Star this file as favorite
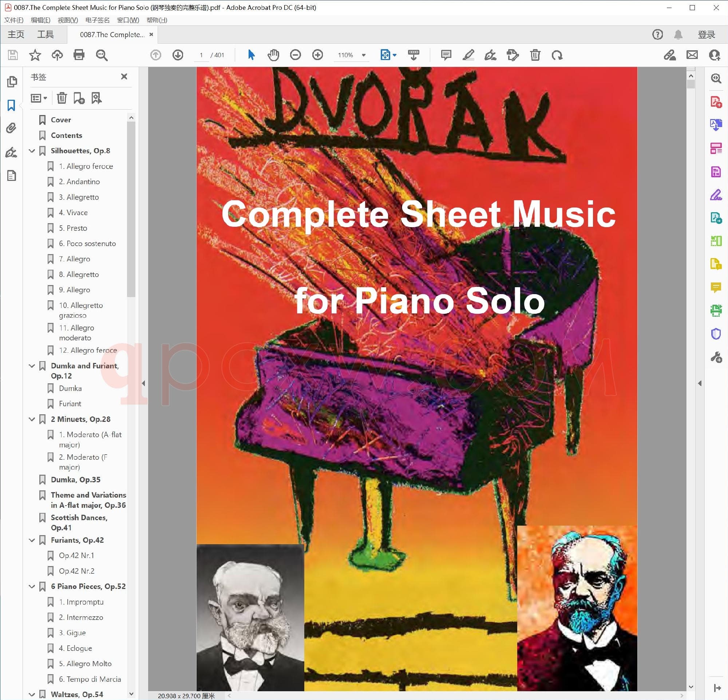728x700 pixels. point(35,55)
